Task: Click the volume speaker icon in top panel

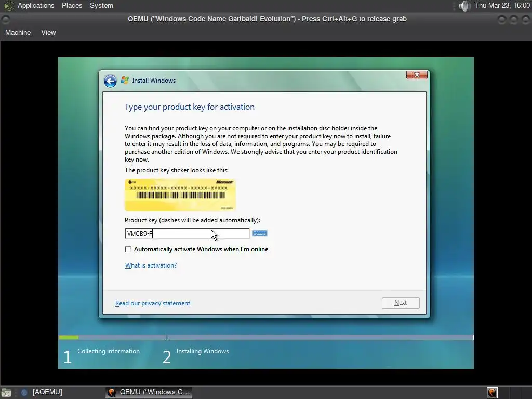Action: click(463, 6)
